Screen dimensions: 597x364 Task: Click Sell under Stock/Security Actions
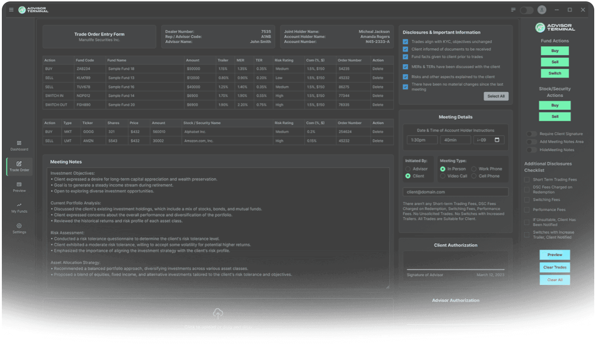(555, 117)
